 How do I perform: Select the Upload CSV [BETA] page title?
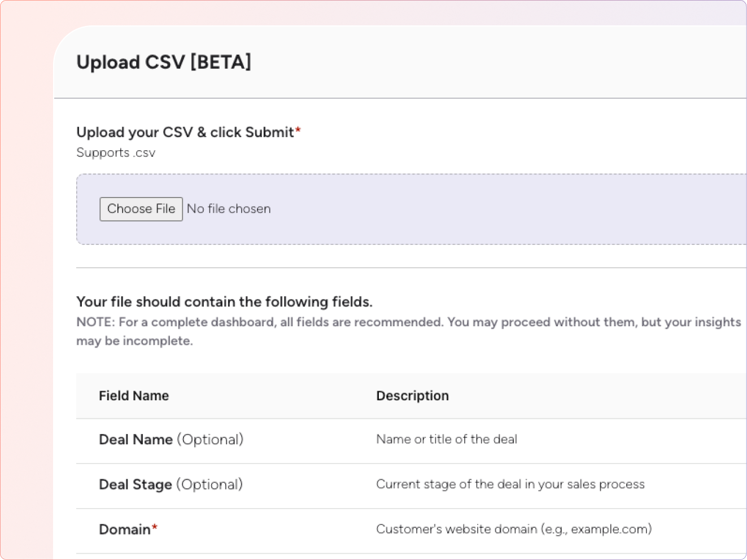pyautogui.click(x=164, y=62)
